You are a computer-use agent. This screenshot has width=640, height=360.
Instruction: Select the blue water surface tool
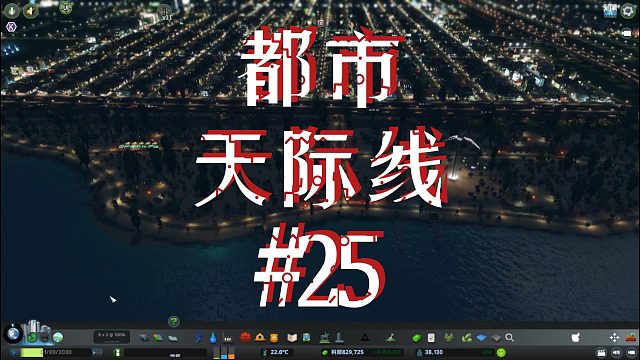coord(482,338)
